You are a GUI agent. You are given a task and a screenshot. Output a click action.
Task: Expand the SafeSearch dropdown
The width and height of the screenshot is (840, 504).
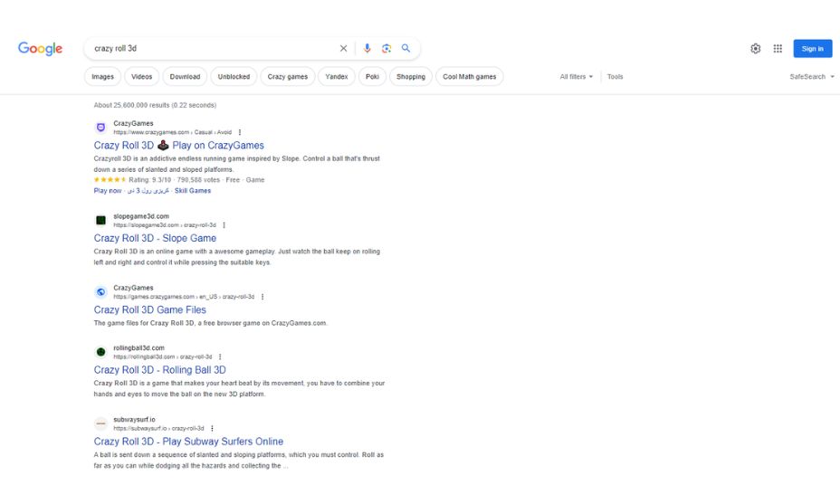[x=812, y=77]
